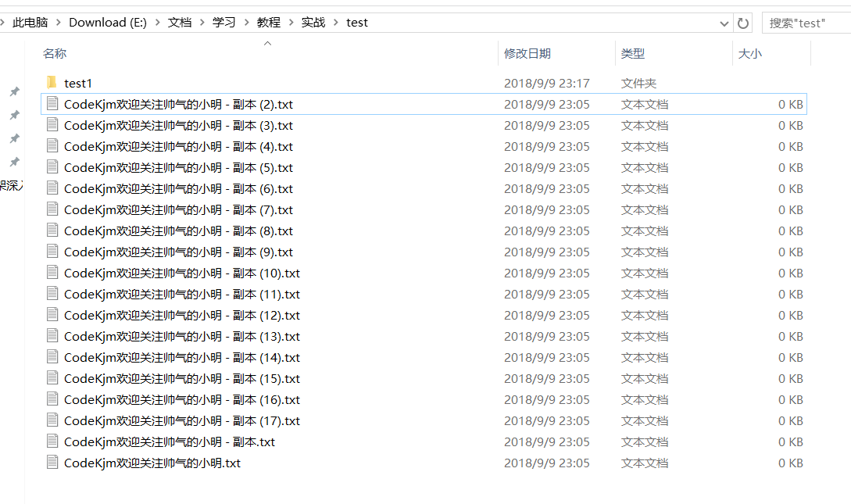This screenshot has height=504, width=851.
Task: Go to the 教程 breadcrumb folder
Action: coord(269,22)
